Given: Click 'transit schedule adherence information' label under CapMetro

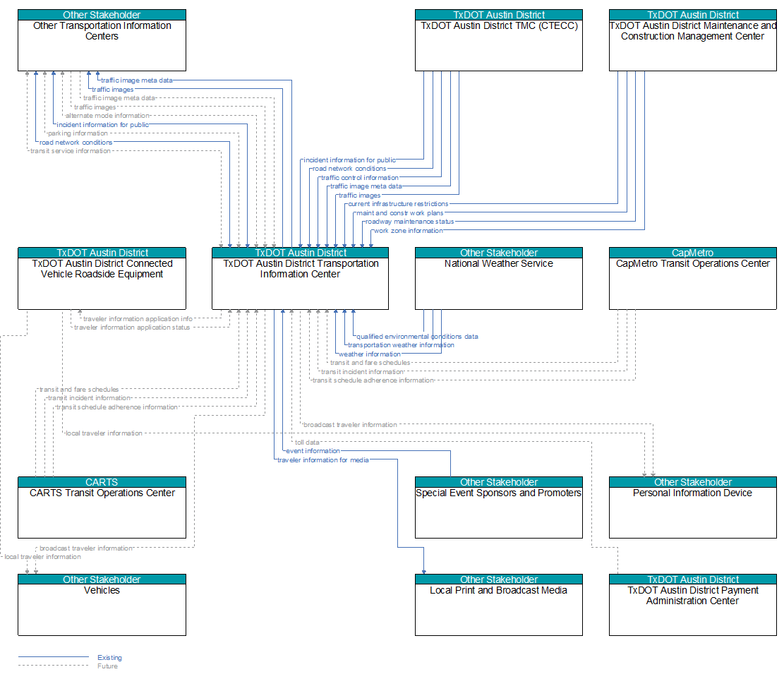Looking at the screenshot, I should 373,380.
